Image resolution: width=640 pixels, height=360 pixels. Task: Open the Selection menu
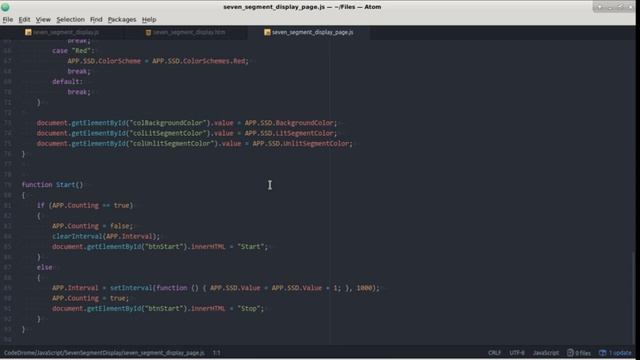[70, 20]
